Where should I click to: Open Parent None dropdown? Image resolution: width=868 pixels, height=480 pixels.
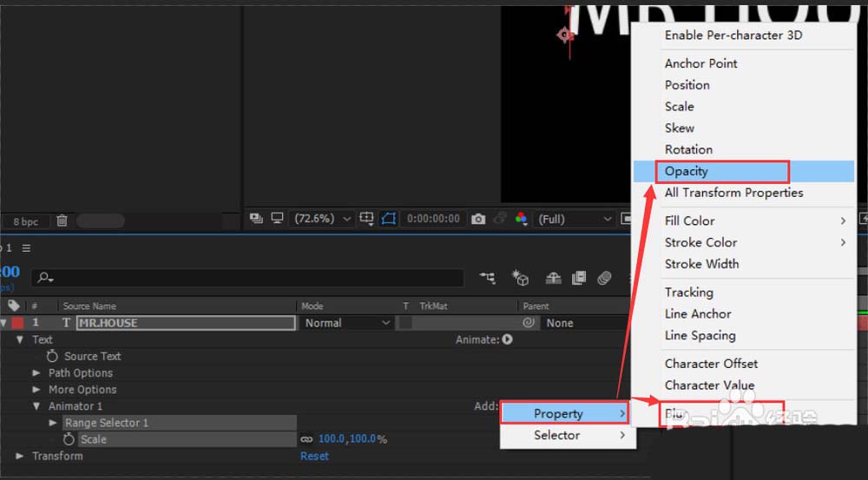(586, 323)
